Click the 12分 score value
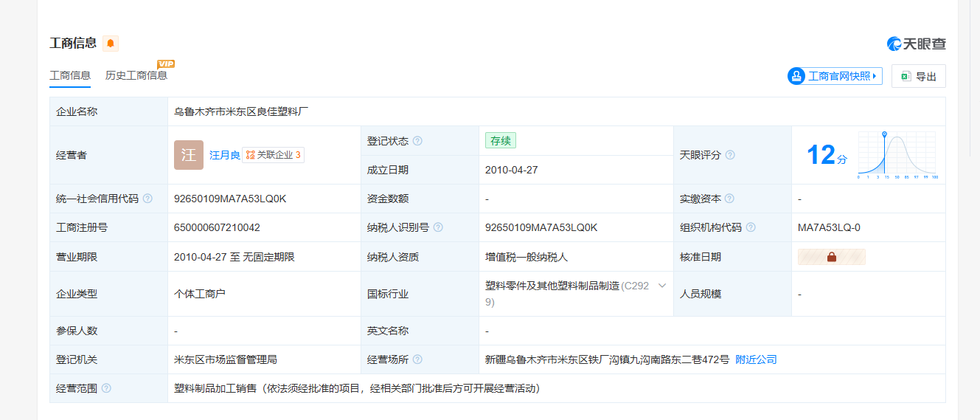 tap(827, 156)
